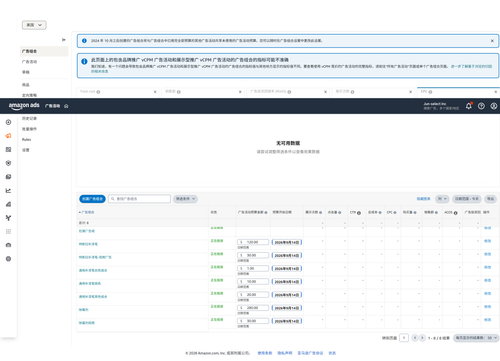This screenshot has width=500, height=361.
Task: Open 设置 in the side menu
Action: point(26,150)
